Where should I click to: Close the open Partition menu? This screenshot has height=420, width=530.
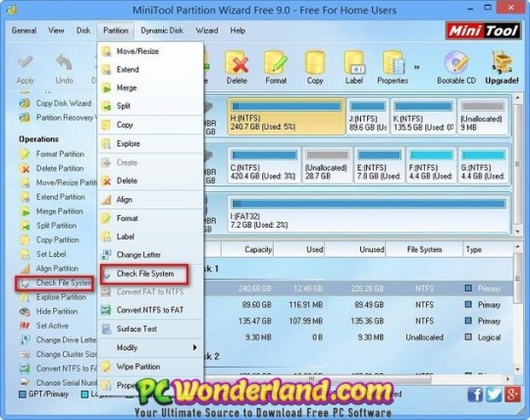(x=116, y=30)
